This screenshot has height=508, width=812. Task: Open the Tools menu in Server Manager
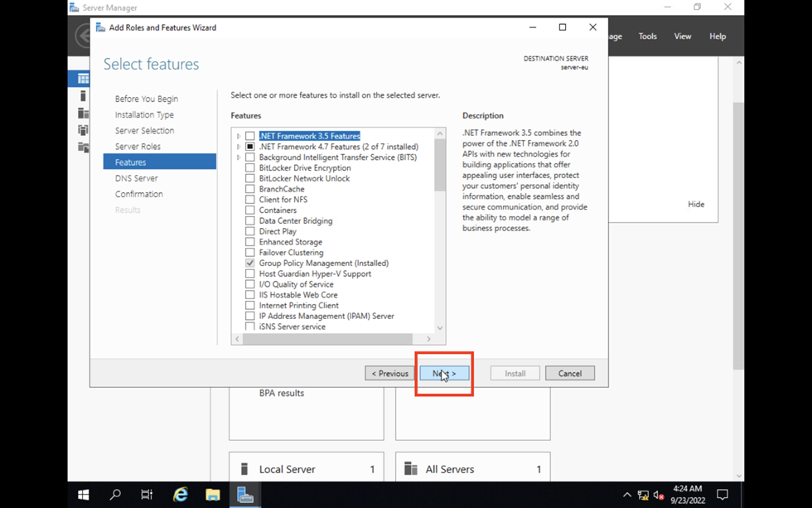(647, 36)
